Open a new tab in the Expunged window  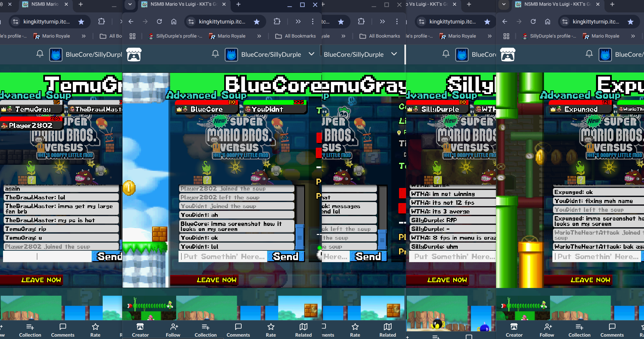[612, 4]
